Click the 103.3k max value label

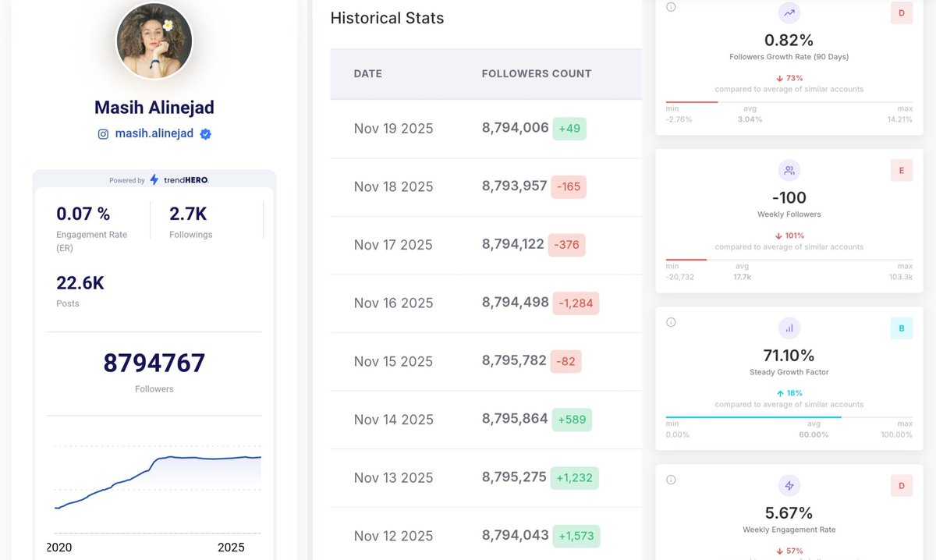pyautogui.click(x=901, y=277)
